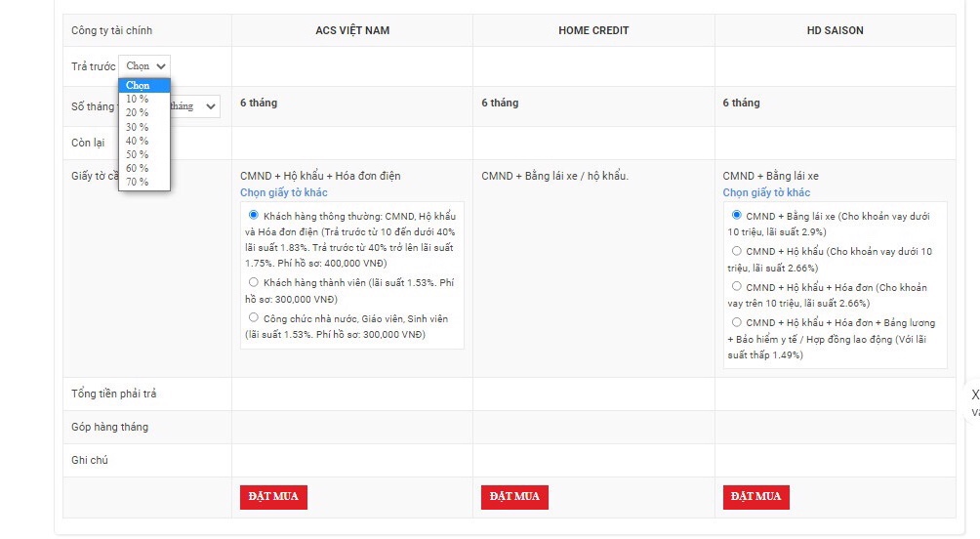Open the Số tháng dropdown arrow
980x539 pixels.
point(211,106)
